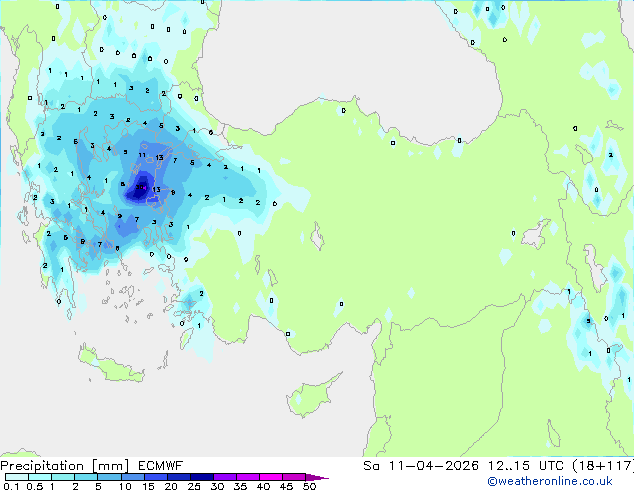This screenshot has width=634, height=490.
Task: Click the 'Precipitation' legend title
Action: (x=42, y=466)
